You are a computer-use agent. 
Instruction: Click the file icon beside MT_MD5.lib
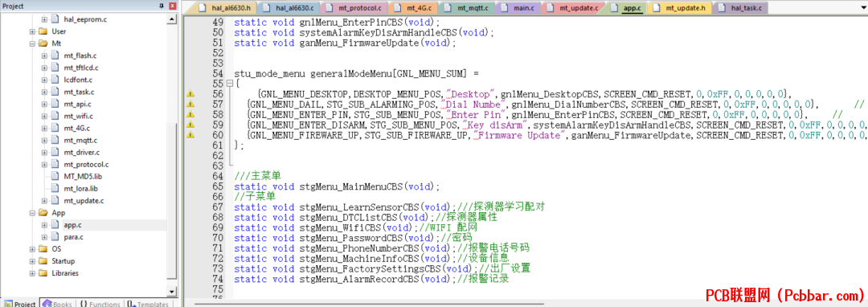(x=55, y=177)
